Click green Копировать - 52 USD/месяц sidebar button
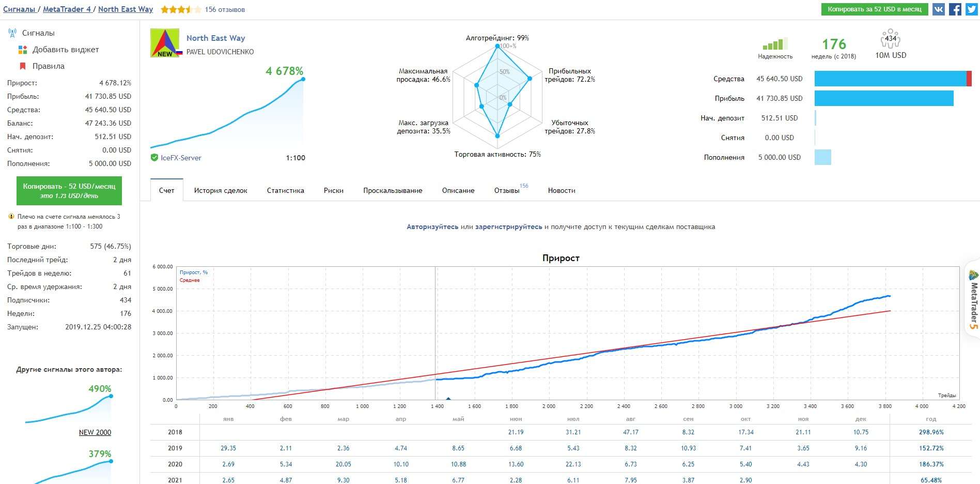The image size is (980, 484). 69,191
